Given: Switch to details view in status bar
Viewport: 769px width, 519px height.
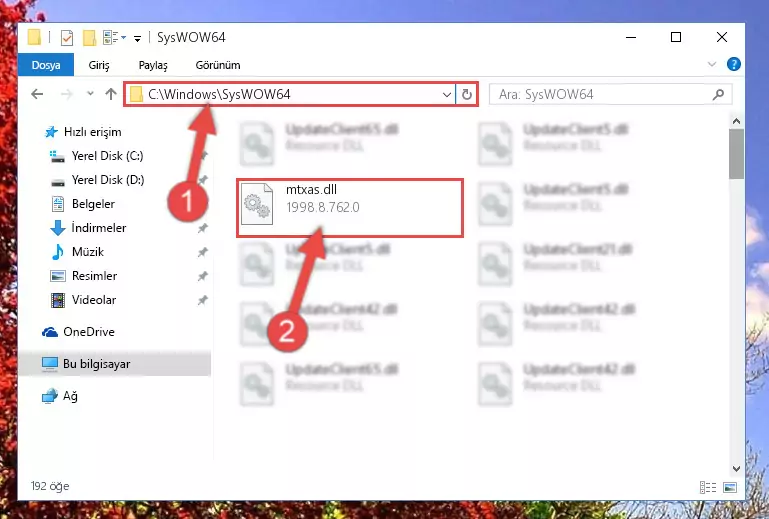Looking at the screenshot, I should (x=708, y=487).
